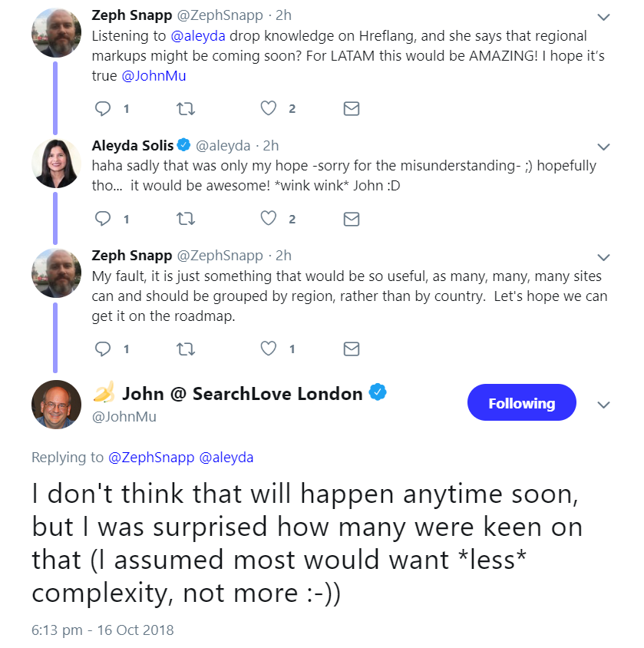The height and width of the screenshot is (648, 644).
Task: Open Aleyda Solis's profile avatar
Action: (56, 164)
